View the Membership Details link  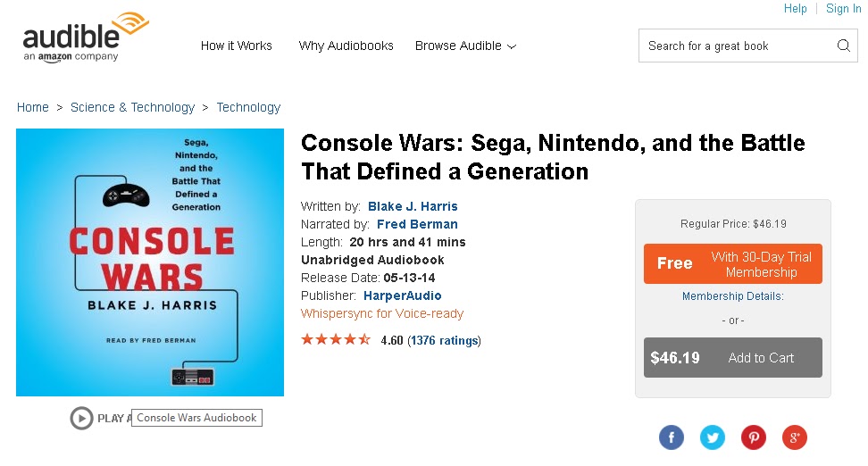732,296
